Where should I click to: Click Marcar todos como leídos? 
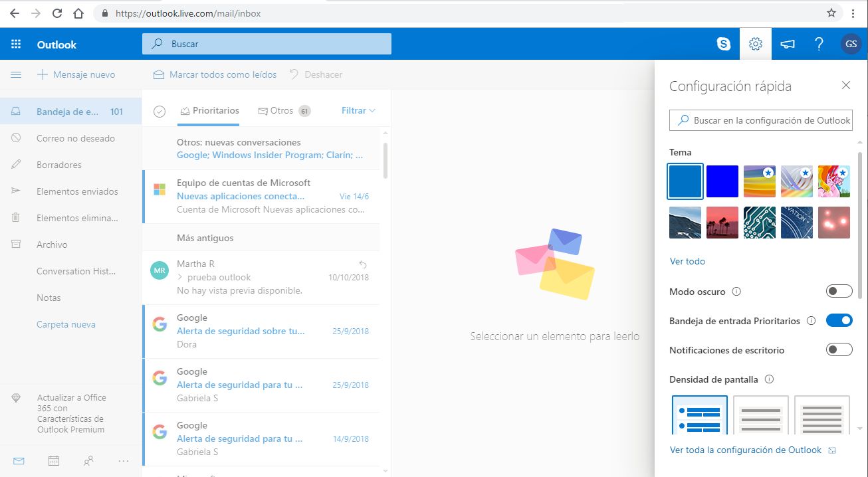(215, 74)
